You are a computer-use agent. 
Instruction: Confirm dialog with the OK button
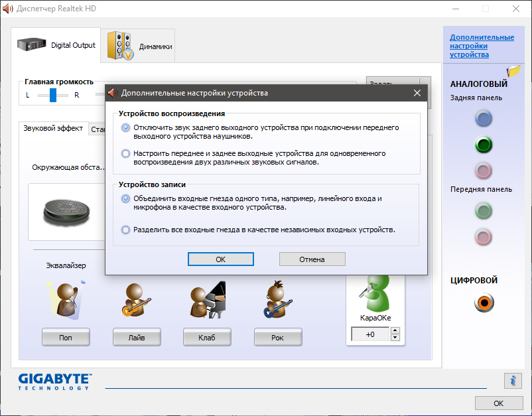(220, 259)
